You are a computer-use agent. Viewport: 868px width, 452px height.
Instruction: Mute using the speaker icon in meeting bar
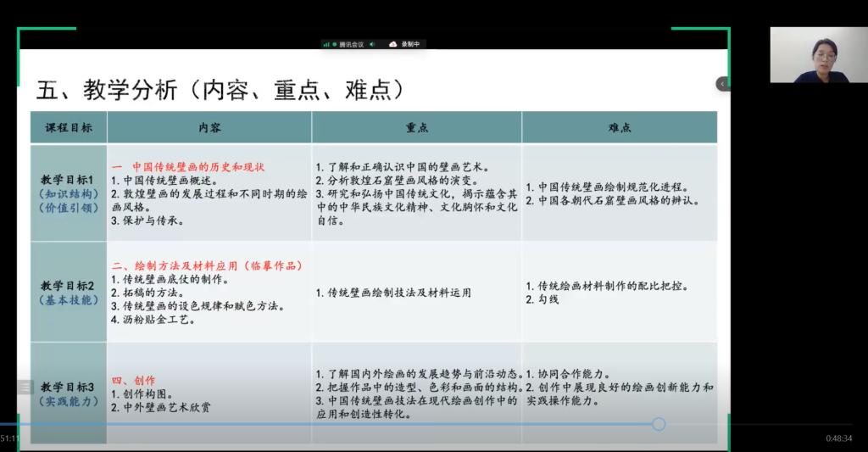tap(372, 44)
